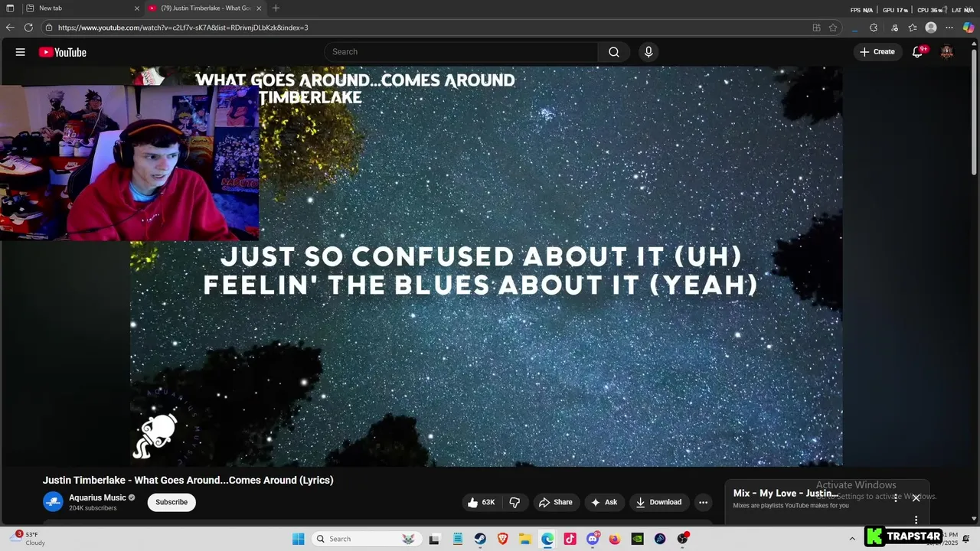Screen dimensions: 980x551
Task: Open the tab actions menu icon
Action: coord(10,8)
